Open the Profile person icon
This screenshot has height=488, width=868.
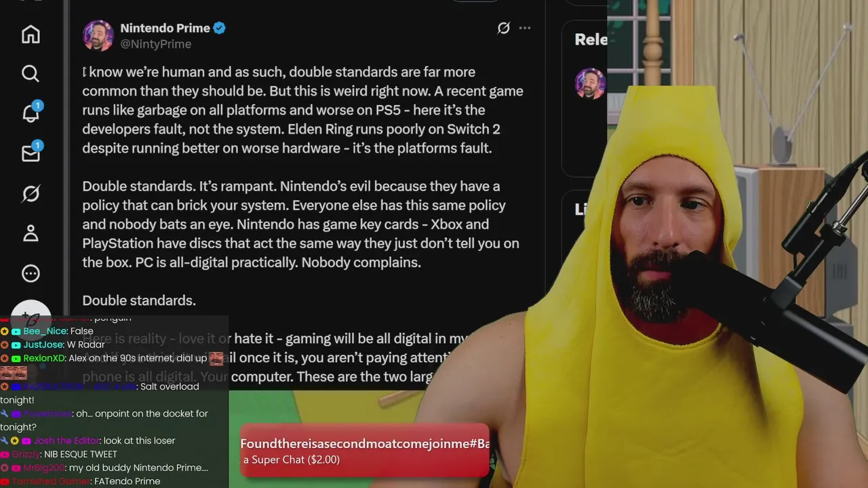pos(31,233)
